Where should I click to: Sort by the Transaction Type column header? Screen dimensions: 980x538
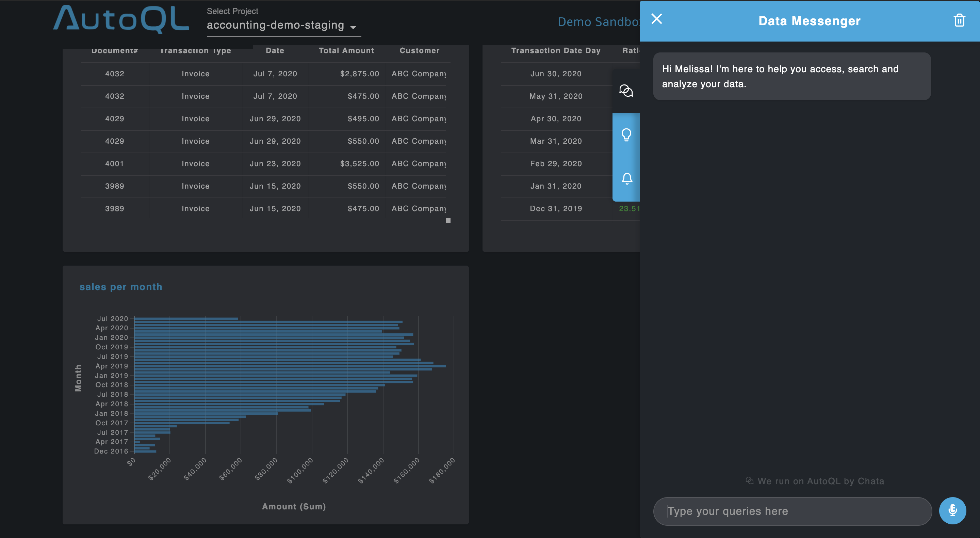point(196,51)
